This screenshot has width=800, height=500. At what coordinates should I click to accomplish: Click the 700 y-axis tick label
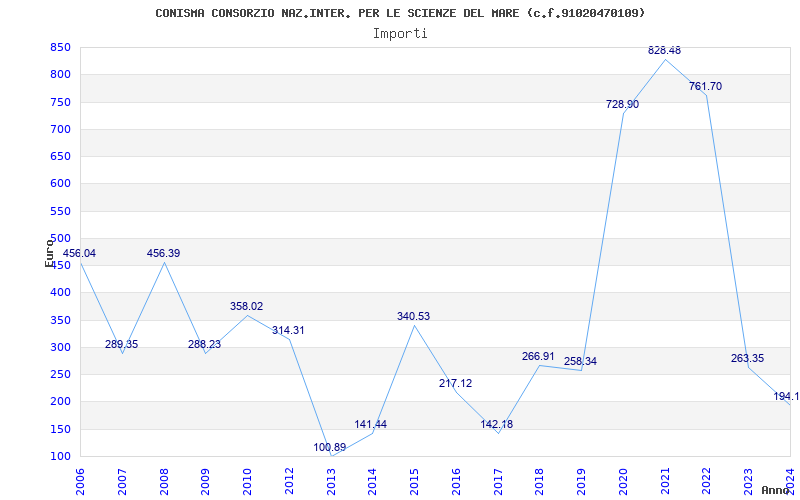click(59, 130)
